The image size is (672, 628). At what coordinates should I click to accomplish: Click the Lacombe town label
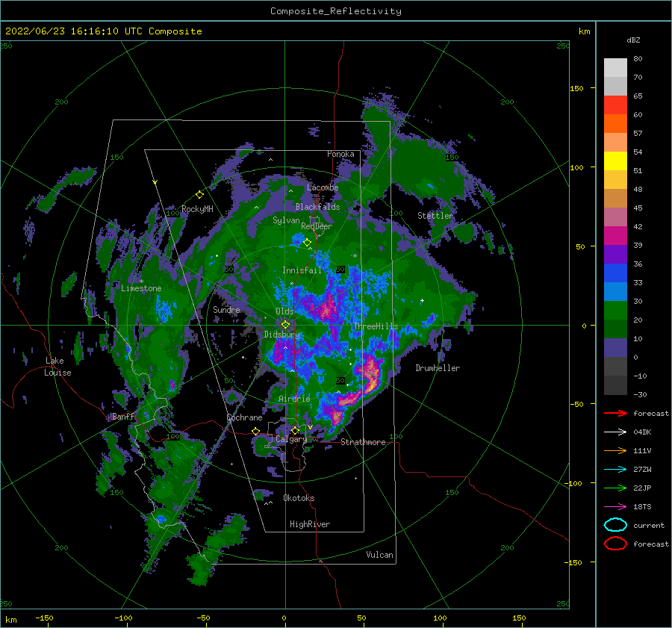coord(323,187)
